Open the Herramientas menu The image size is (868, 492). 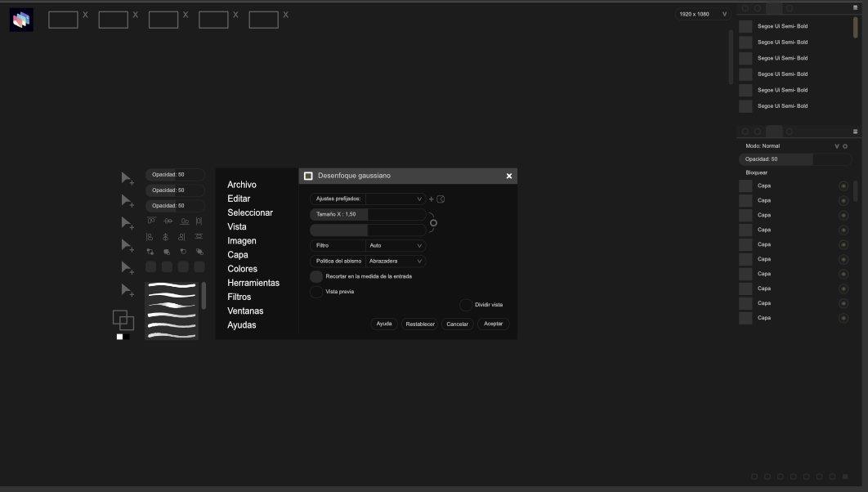(253, 284)
